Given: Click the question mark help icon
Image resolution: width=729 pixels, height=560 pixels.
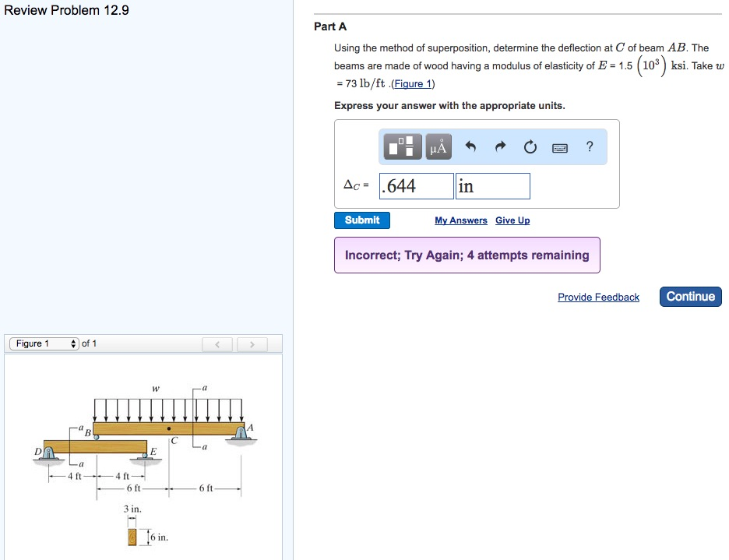Looking at the screenshot, I should pos(590,146).
